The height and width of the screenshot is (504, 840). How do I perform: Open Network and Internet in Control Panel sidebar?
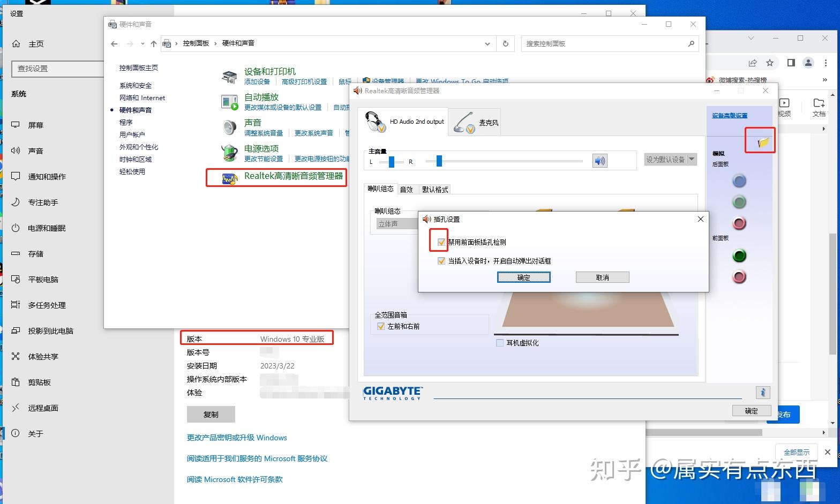coord(142,98)
